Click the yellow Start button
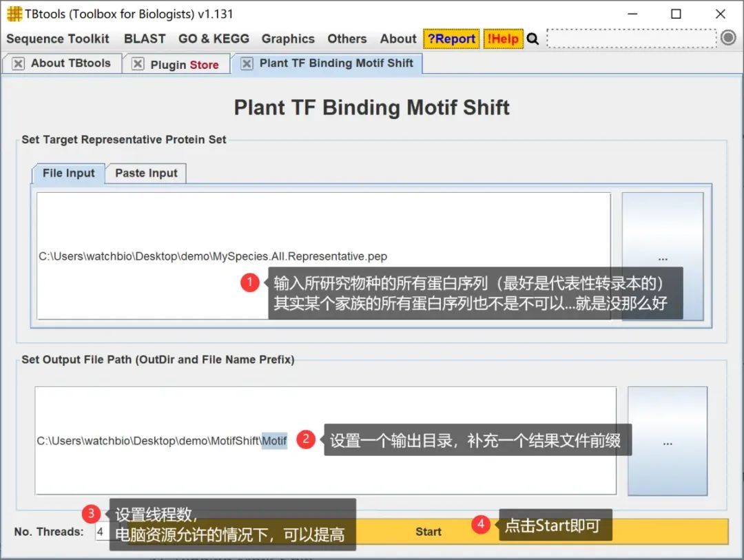 [x=428, y=532]
